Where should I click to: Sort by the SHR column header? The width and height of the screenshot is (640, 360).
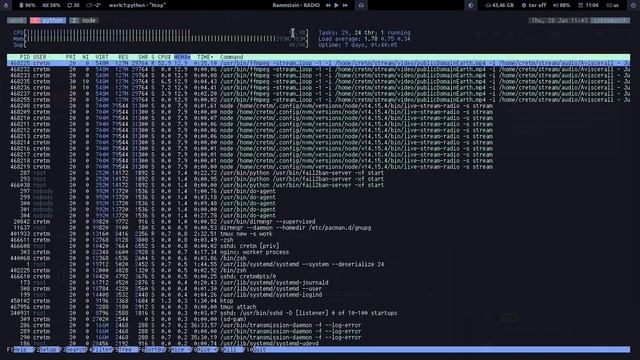(x=143, y=57)
